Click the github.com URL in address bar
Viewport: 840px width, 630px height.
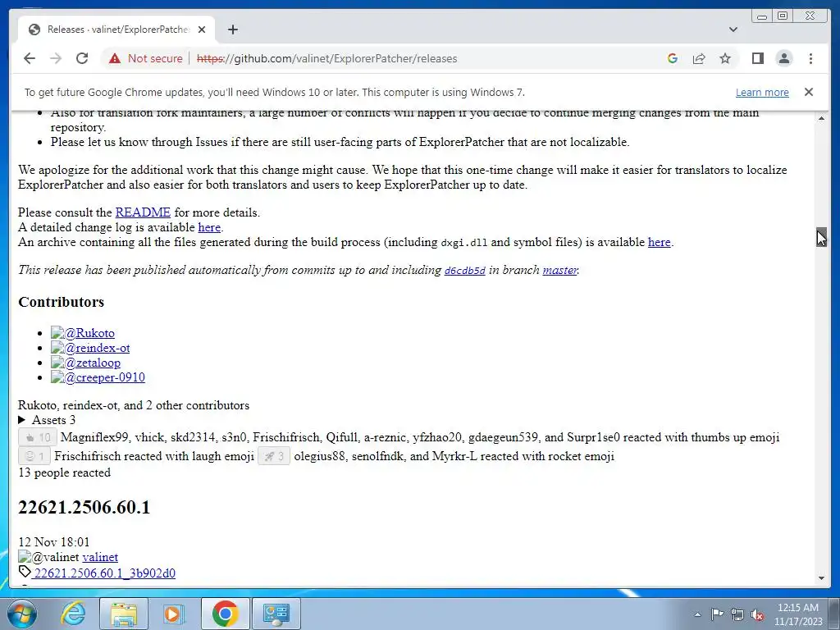click(326, 58)
